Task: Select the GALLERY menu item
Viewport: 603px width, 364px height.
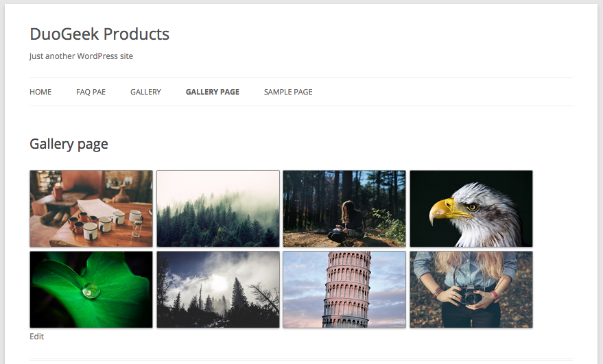Action: [x=145, y=92]
